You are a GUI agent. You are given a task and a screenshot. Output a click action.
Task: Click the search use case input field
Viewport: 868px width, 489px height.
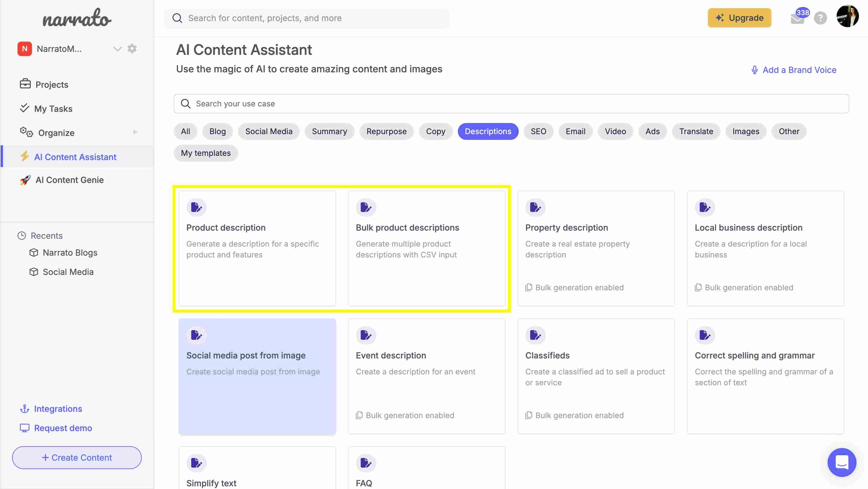click(x=511, y=104)
